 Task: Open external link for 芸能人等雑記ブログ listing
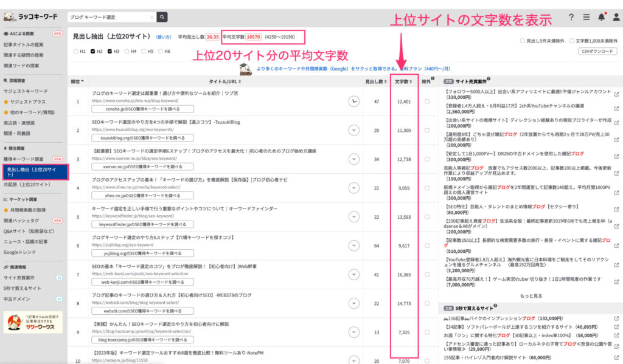coord(616,173)
